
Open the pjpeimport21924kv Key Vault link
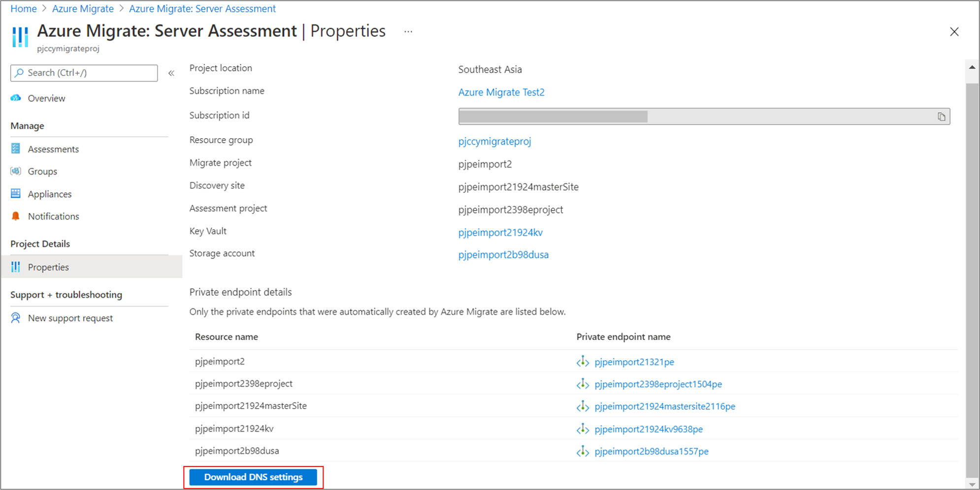500,232
